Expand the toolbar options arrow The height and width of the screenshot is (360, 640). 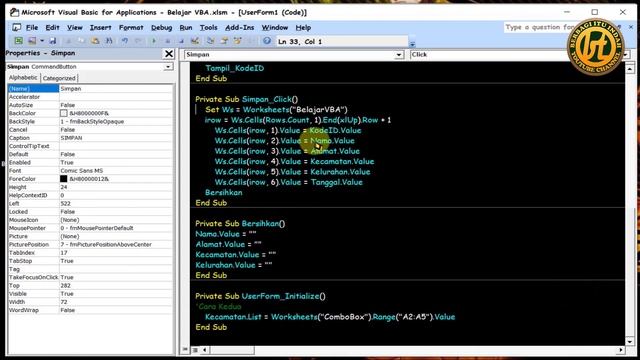point(413,43)
